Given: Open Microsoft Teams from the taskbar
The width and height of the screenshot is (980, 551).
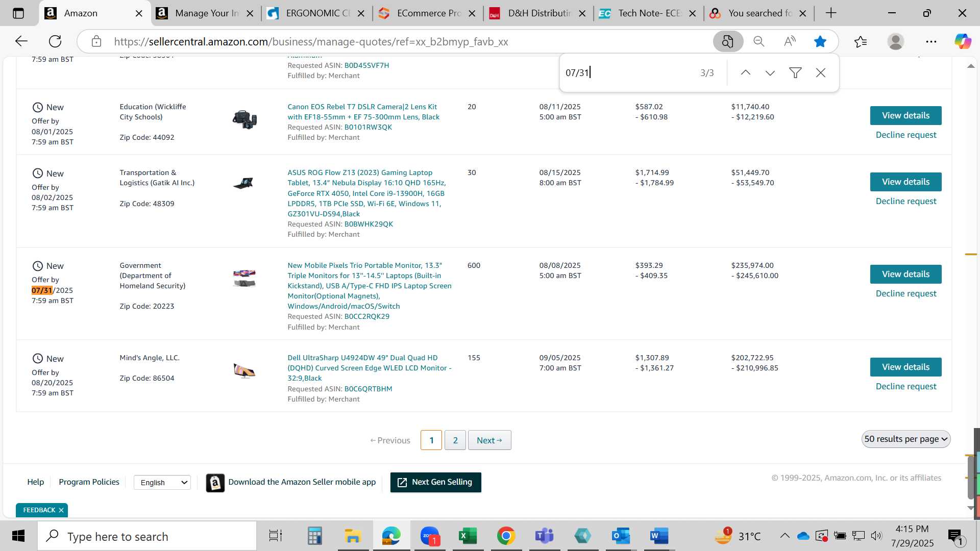Looking at the screenshot, I should point(544,536).
